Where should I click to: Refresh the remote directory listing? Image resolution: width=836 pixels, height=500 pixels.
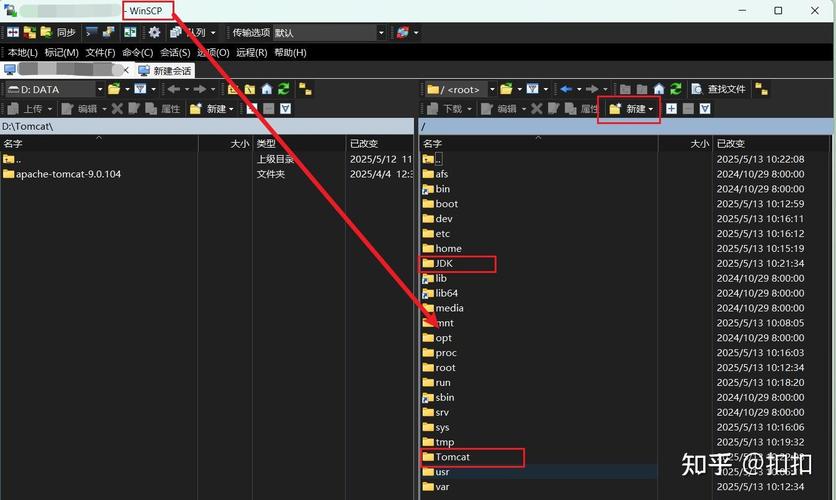pyautogui.click(x=675, y=89)
